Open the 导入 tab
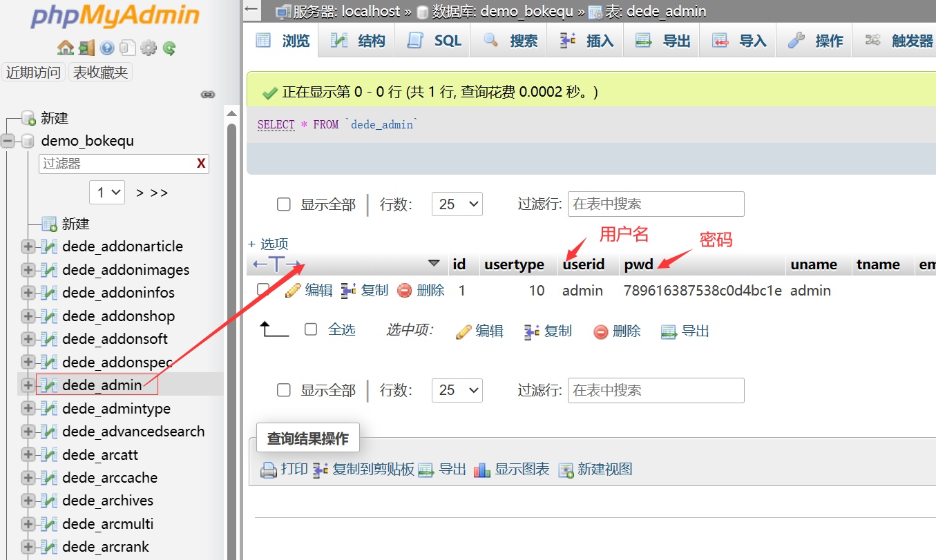The image size is (936, 560). pyautogui.click(x=739, y=41)
